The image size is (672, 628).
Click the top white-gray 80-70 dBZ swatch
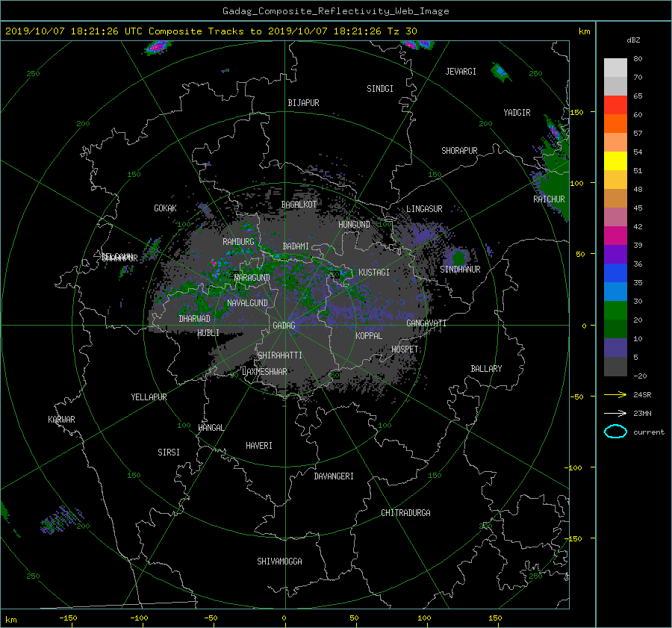pyautogui.click(x=615, y=68)
